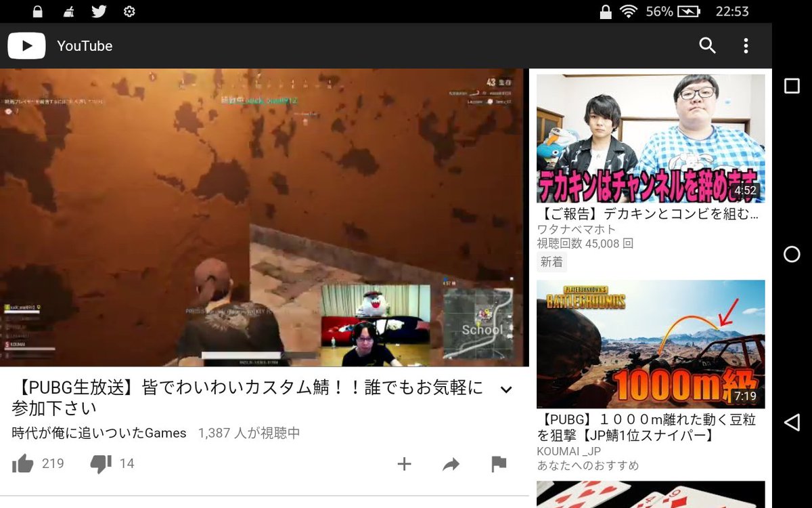Tap the live PUBG video player

click(264, 217)
